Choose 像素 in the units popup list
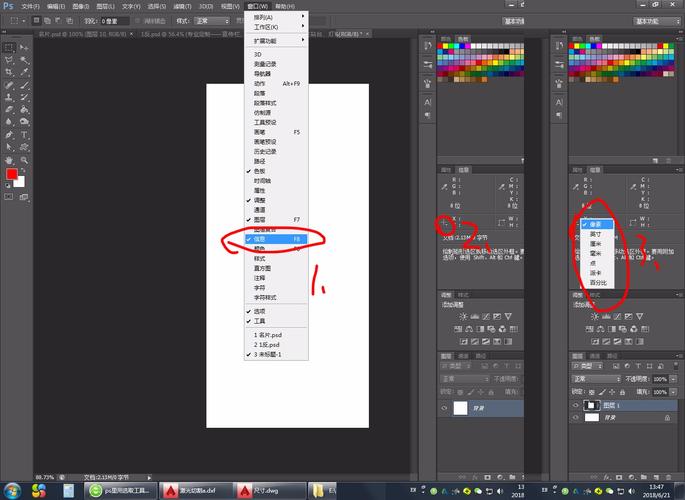The width and height of the screenshot is (685, 500). (596, 225)
